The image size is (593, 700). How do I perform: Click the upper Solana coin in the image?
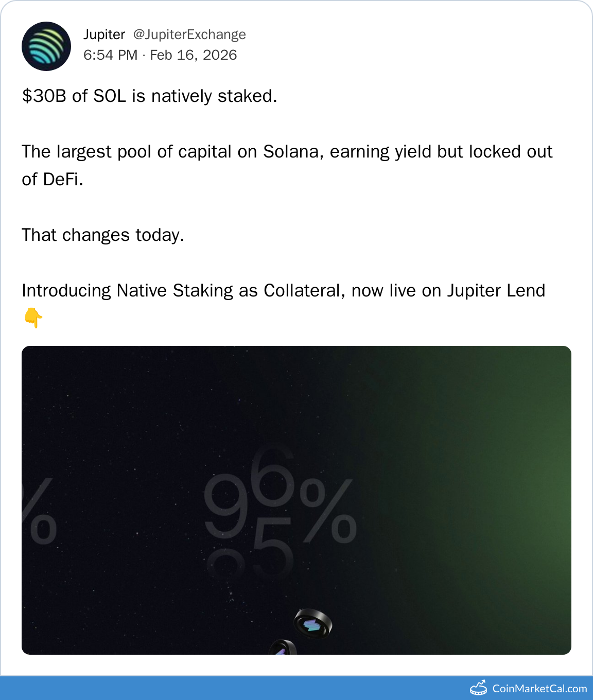click(x=313, y=624)
